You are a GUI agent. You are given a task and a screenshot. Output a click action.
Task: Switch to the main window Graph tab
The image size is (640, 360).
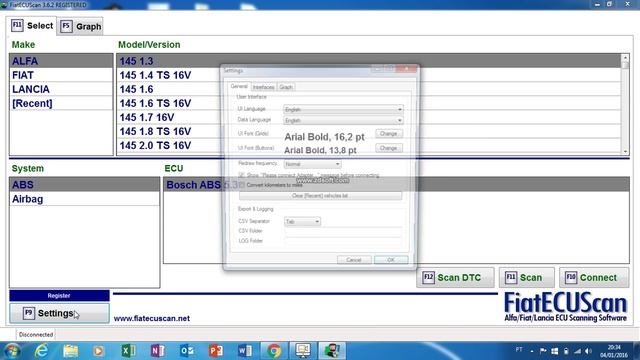pyautogui.click(x=81, y=27)
